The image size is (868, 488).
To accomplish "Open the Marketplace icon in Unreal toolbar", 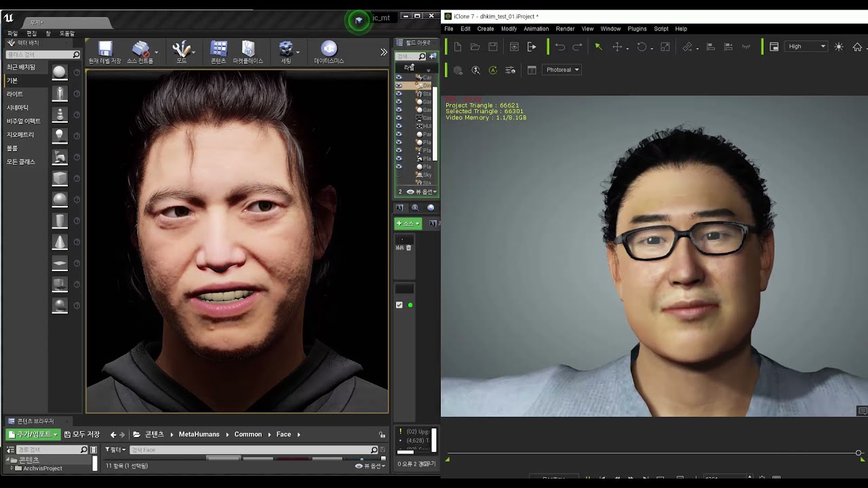I will [248, 49].
